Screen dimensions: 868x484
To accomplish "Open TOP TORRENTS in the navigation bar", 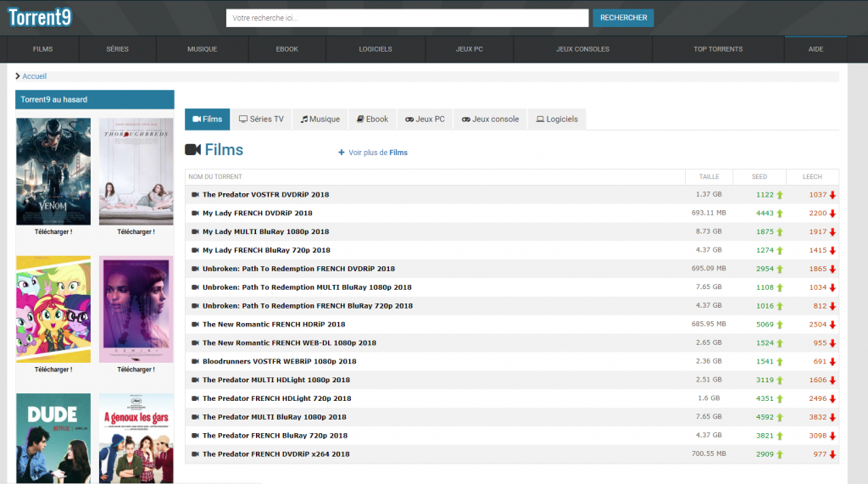I will point(718,49).
